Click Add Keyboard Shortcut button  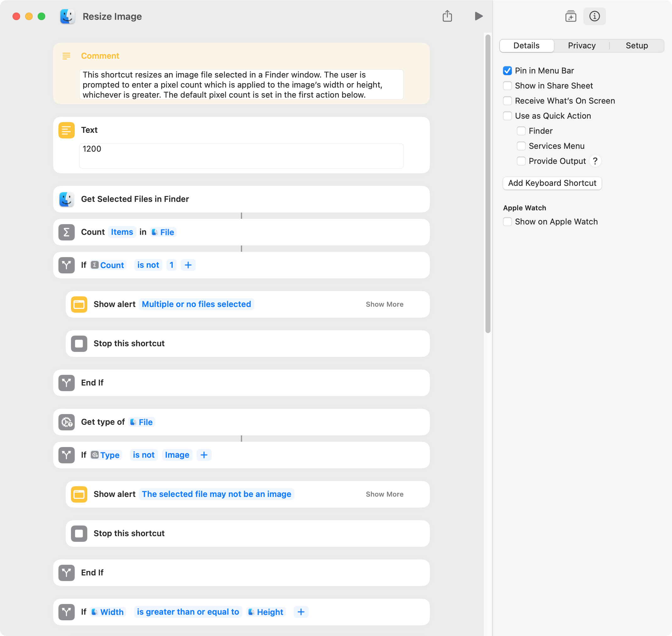point(552,183)
